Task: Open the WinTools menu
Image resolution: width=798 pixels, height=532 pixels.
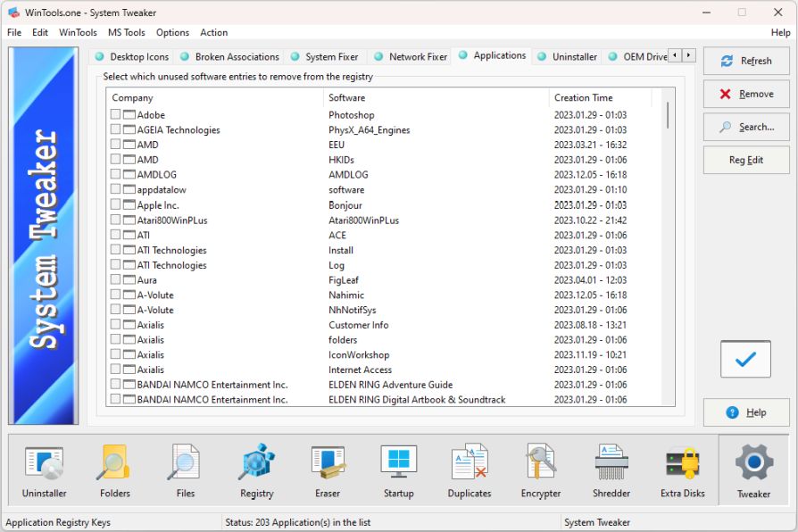Action: click(x=78, y=32)
